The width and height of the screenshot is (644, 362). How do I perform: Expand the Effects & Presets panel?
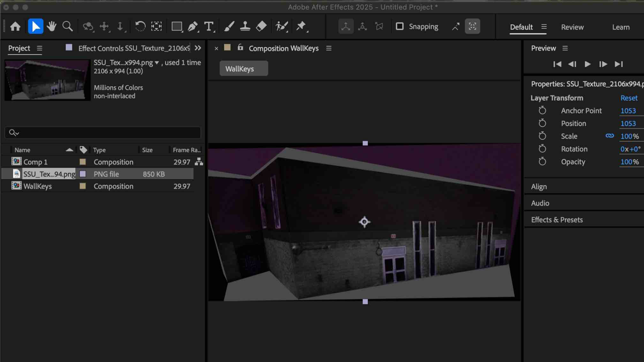point(557,220)
